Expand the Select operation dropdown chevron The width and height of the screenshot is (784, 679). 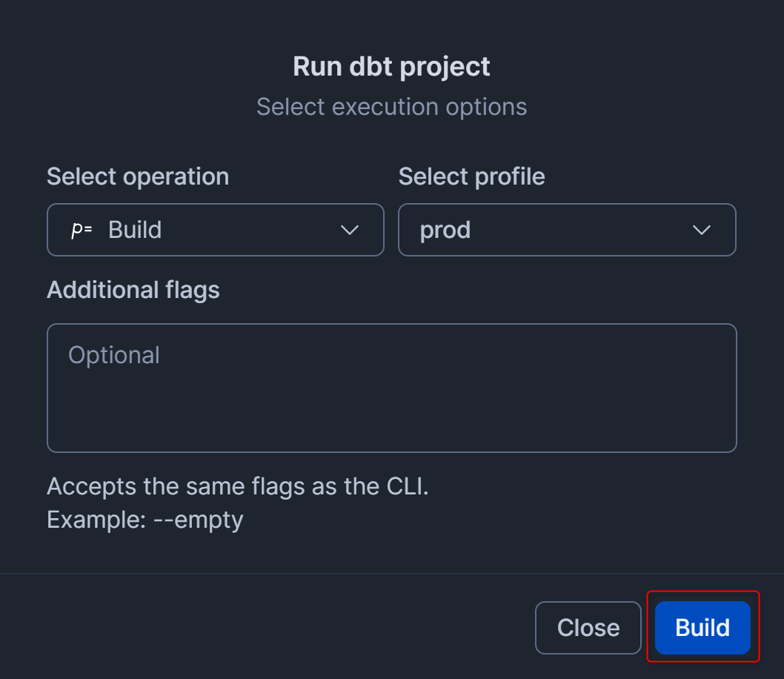[x=349, y=230]
